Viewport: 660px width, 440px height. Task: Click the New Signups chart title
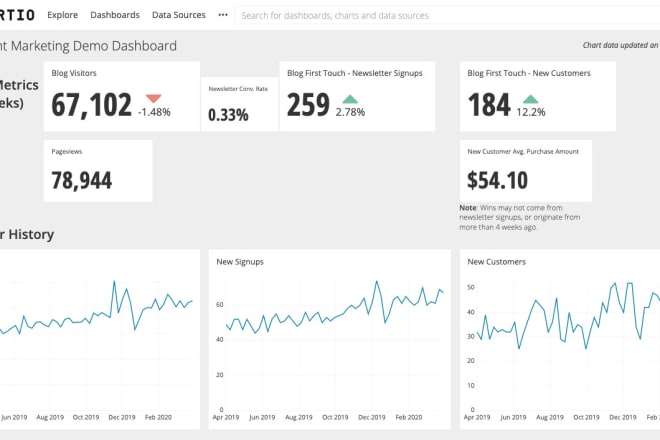(240, 262)
